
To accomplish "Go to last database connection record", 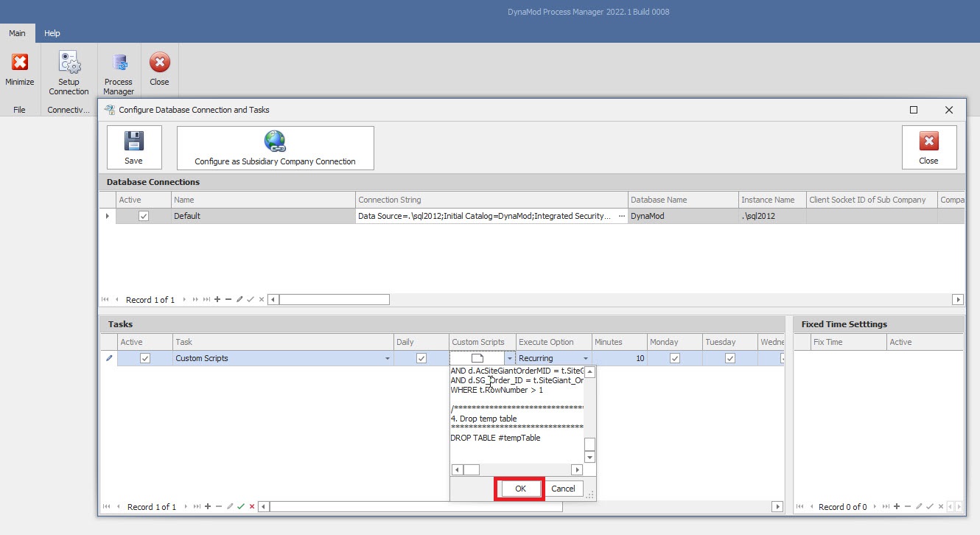I will coord(206,300).
